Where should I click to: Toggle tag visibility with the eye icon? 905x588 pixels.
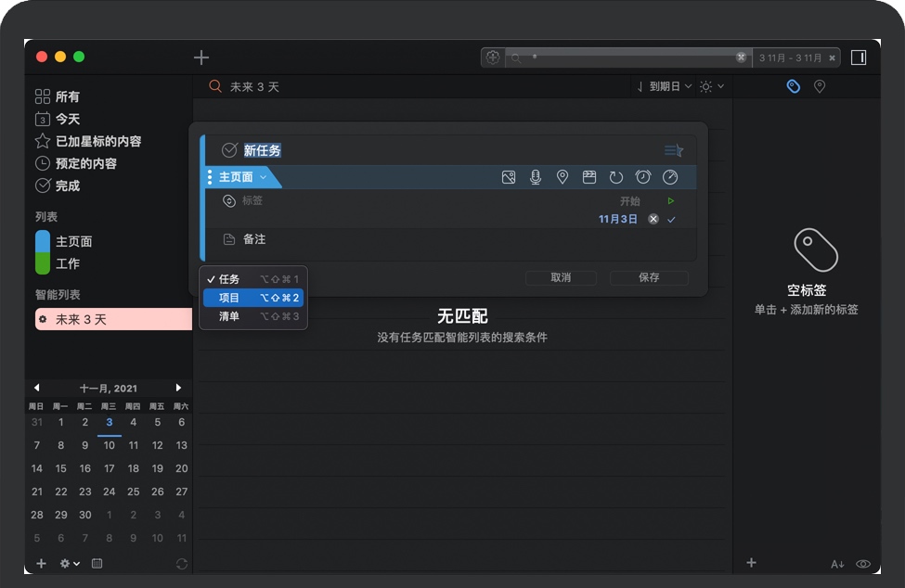click(863, 564)
